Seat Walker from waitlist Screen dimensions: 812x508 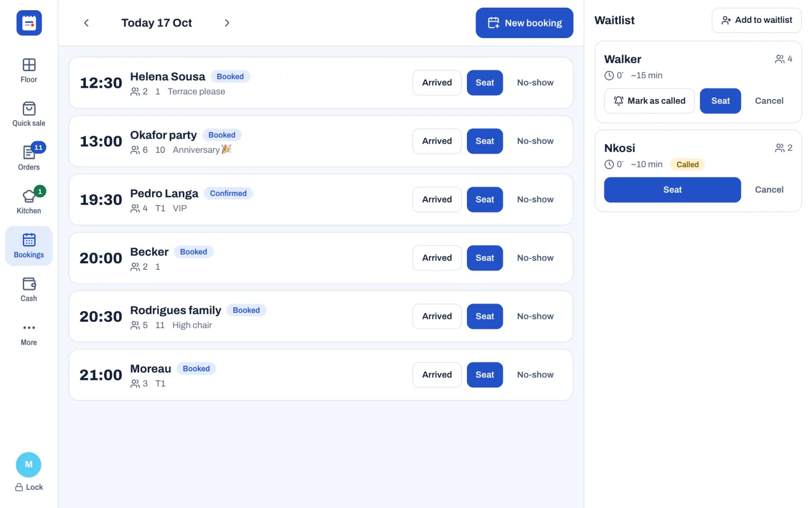720,101
